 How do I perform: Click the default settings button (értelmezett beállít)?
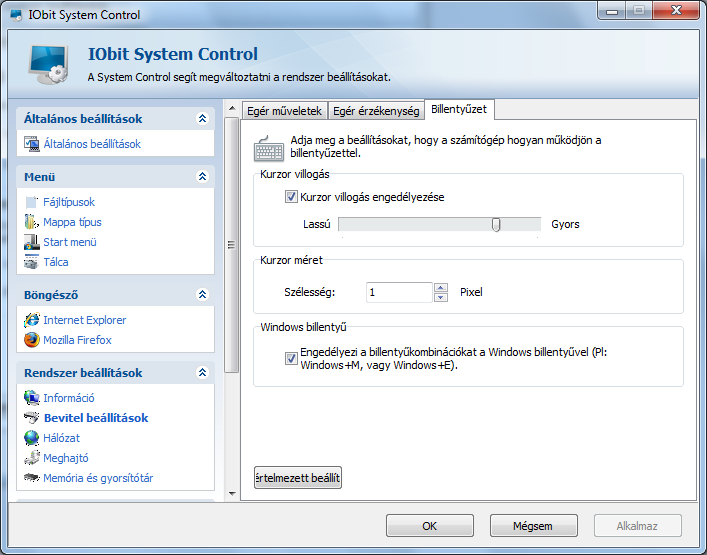298,478
